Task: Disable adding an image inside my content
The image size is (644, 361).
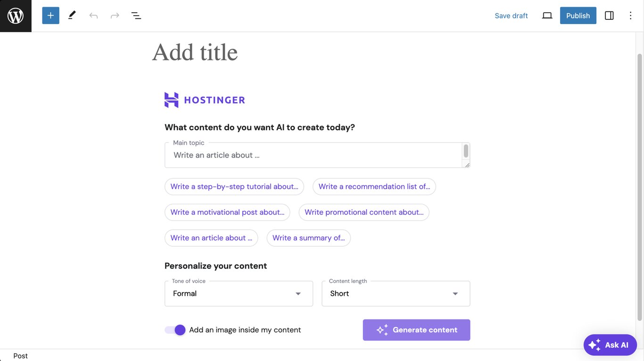Action: pyautogui.click(x=175, y=329)
